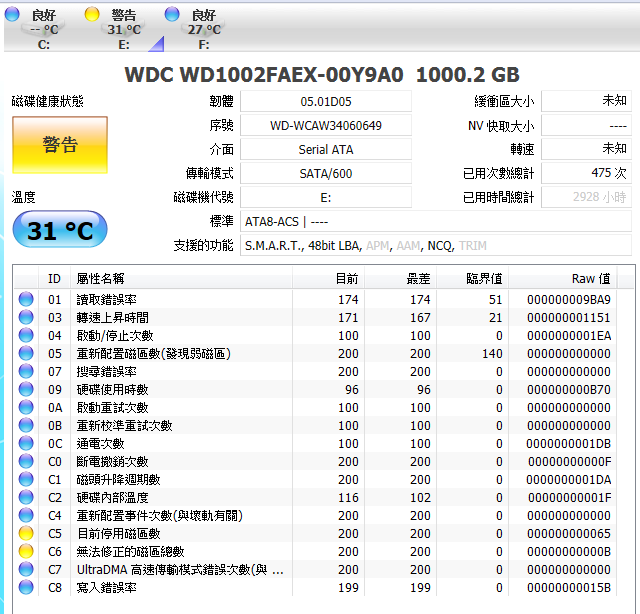Click the SATA/600 transfer mode field
The height and width of the screenshot is (614, 640).
[326, 174]
